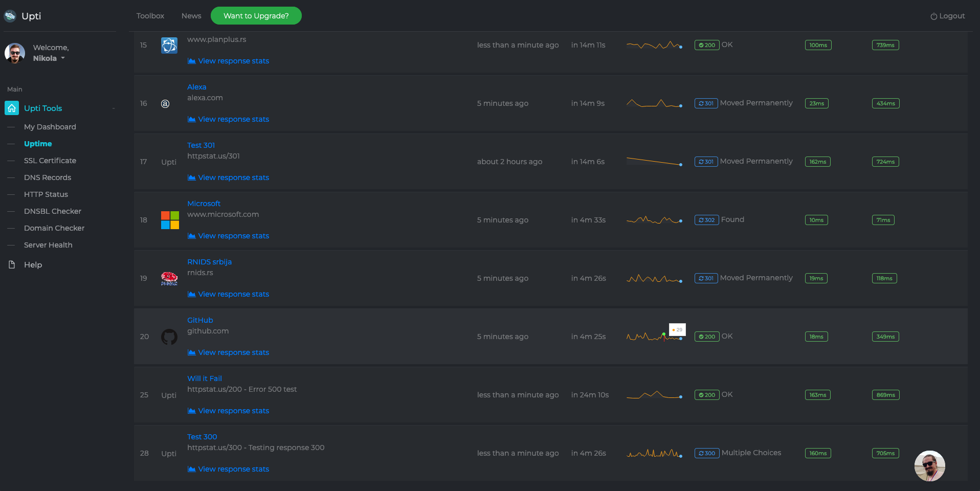View response stats for alexa.com

pos(228,119)
